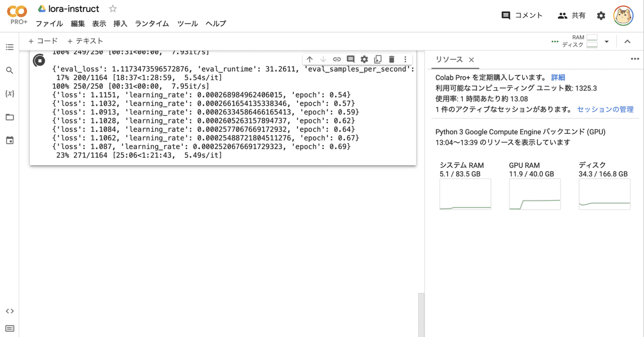Image resolution: width=644 pixels, height=337 pixels.
Task: Stop the currently running cell
Action: click(x=39, y=60)
